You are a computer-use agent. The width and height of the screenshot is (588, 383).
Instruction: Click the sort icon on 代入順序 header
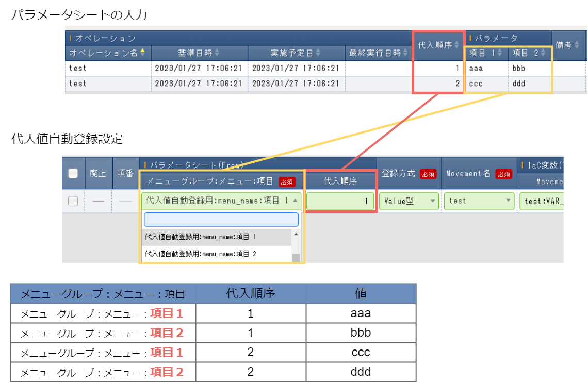456,45
